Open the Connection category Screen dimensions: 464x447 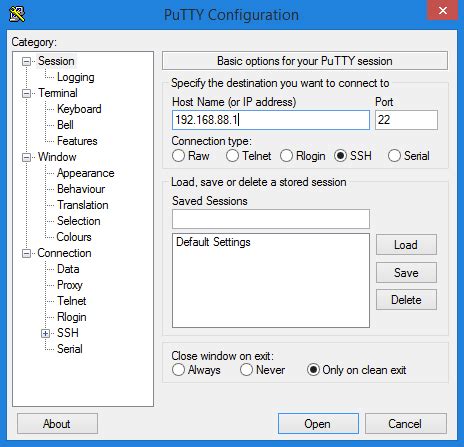pyautogui.click(x=64, y=253)
